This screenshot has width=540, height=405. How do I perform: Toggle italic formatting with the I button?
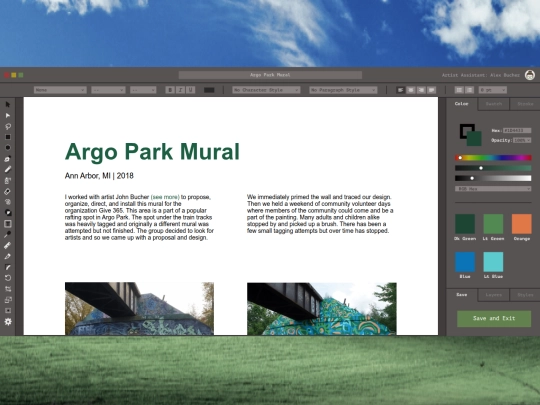pyautogui.click(x=180, y=90)
